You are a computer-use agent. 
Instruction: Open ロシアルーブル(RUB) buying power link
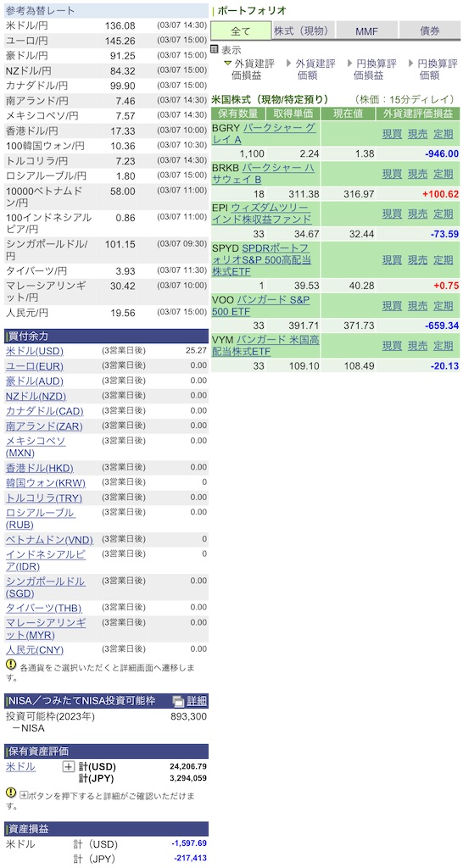coord(41,518)
